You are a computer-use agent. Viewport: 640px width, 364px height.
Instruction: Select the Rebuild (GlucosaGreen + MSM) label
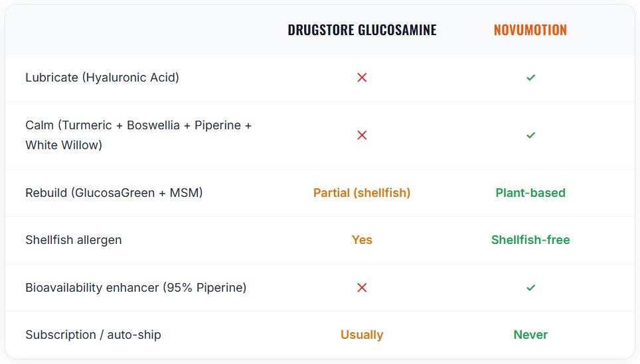(x=114, y=193)
